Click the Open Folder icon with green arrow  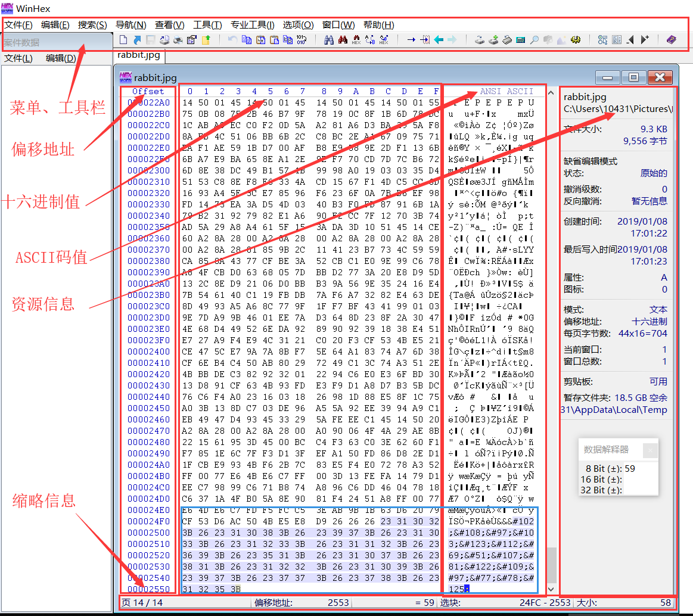(206, 40)
